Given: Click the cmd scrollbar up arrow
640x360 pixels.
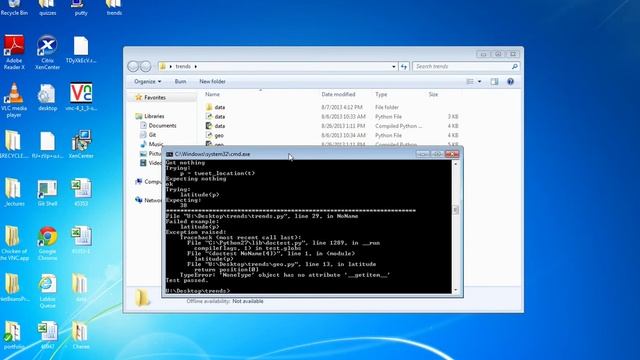Looking at the screenshot, I should point(456,164).
